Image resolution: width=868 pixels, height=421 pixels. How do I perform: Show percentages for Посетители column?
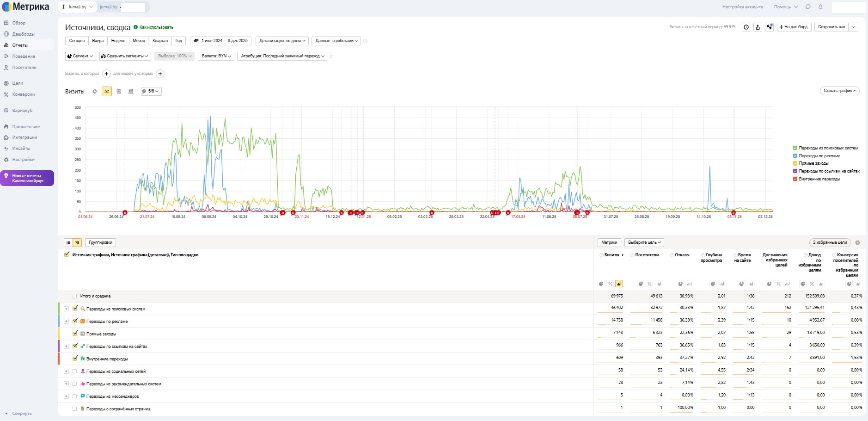coord(649,284)
